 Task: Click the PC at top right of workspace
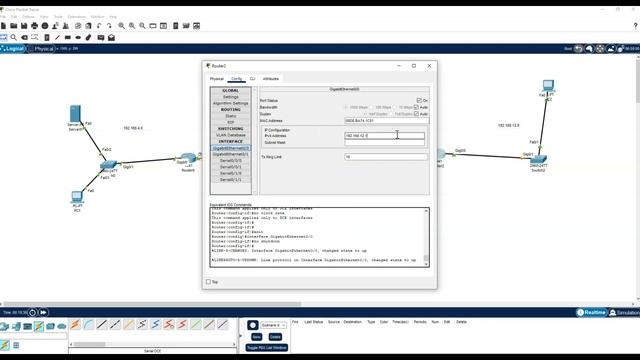coord(548,86)
